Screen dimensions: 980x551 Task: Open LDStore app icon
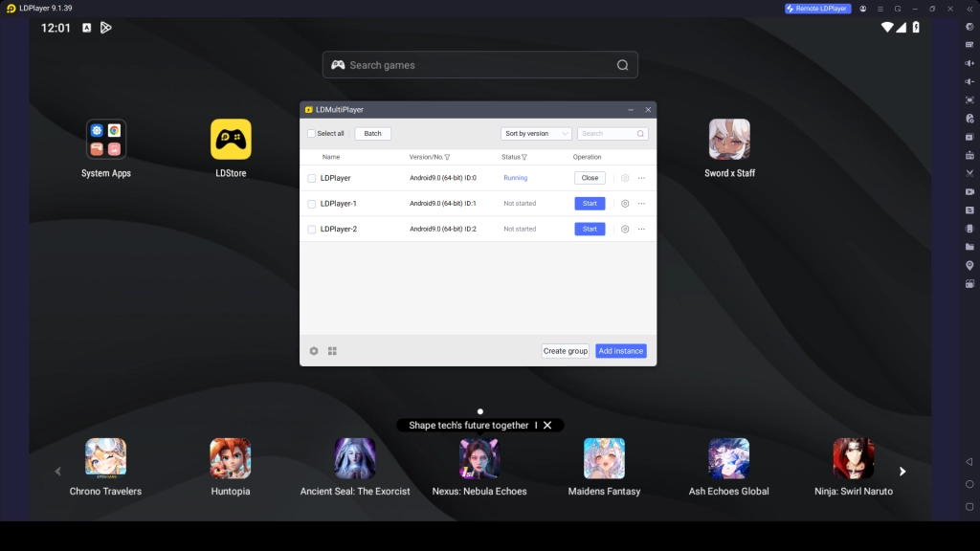coord(231,140)
